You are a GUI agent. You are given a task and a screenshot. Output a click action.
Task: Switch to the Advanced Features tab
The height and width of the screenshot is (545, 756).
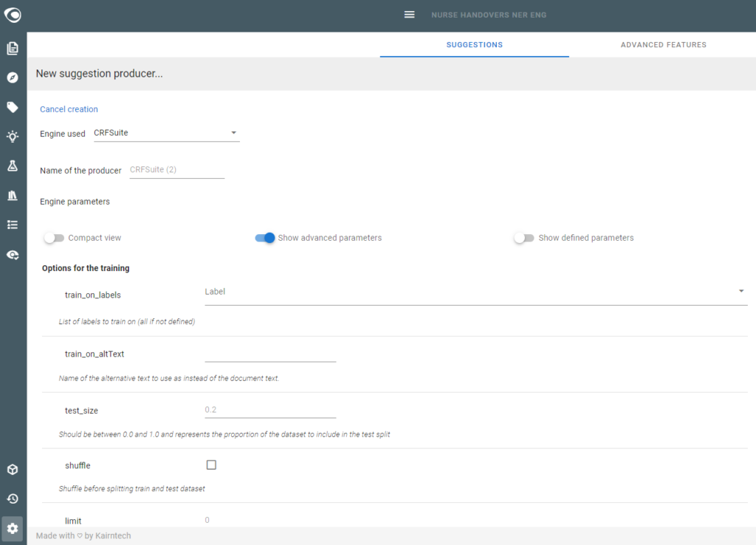tap(664, 45)
